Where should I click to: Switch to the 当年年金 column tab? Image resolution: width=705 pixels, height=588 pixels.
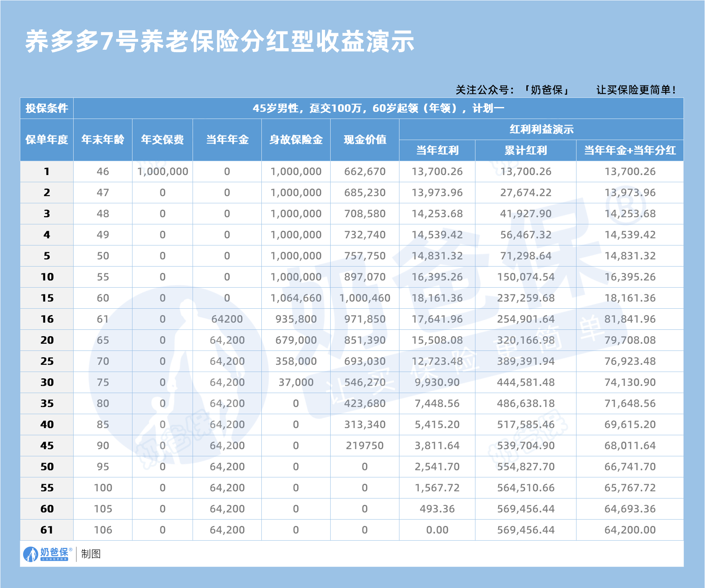[x=227, y=140]
